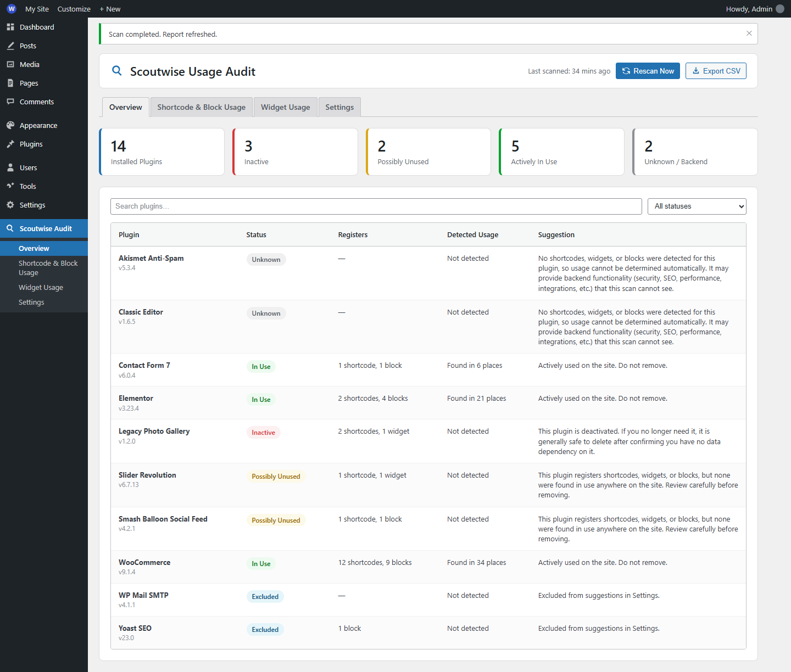
Task: Switch to Shortcode & Block Usage tab
Action: (x=202, y=107)
